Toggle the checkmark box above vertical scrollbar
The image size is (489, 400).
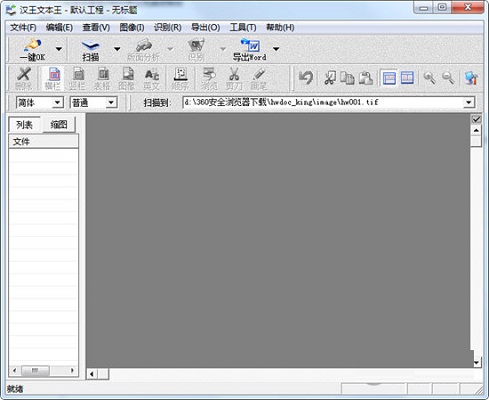pyautogui.click(x=476, y=119)
